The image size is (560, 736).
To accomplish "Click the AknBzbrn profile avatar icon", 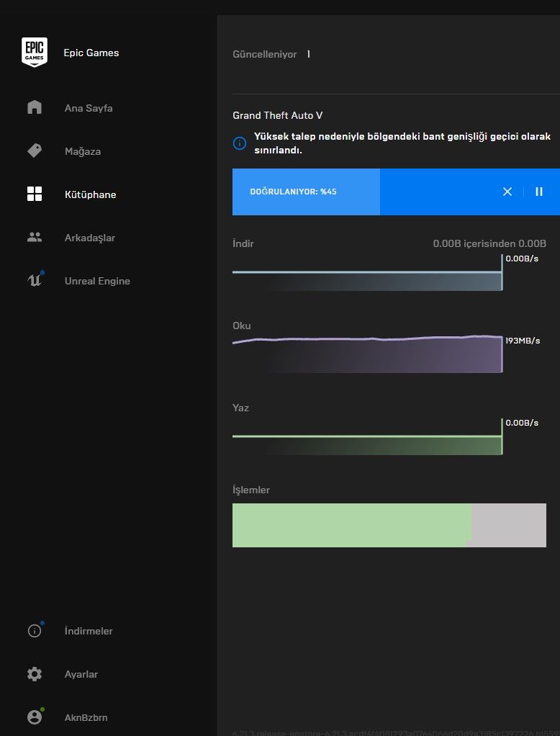I will coord(35,717).
